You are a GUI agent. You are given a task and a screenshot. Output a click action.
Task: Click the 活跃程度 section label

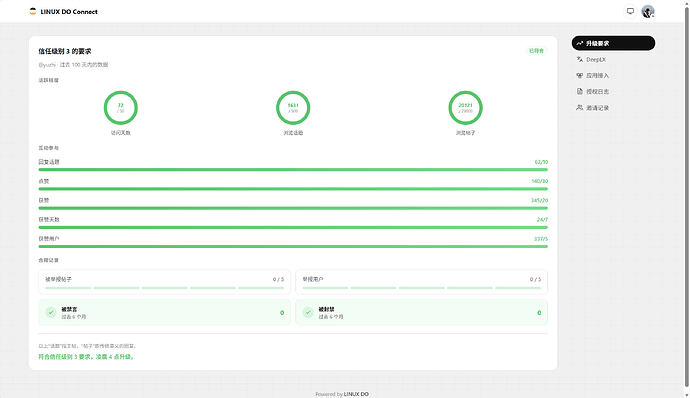(48, 80)
